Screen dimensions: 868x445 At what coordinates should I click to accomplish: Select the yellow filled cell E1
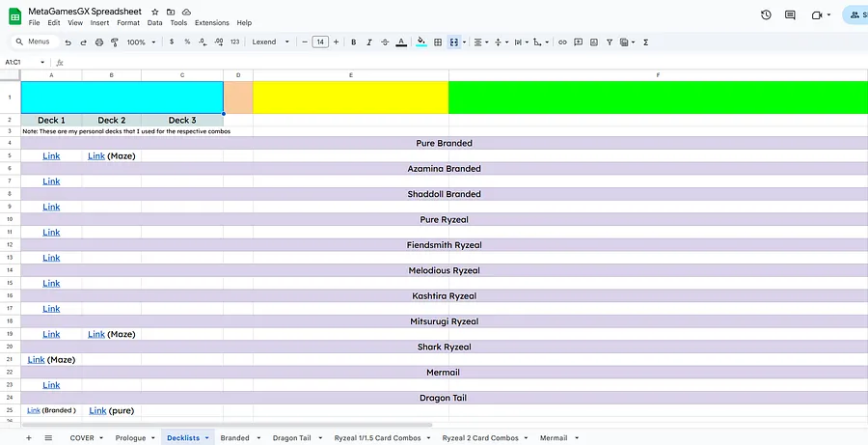click(x=351, y=97)
